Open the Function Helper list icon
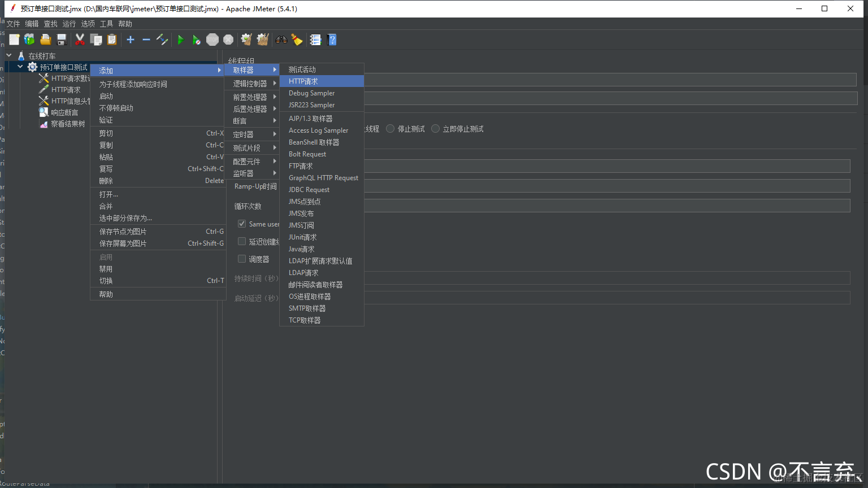This screenshot has height=488, width=868. tap(315, 40)
